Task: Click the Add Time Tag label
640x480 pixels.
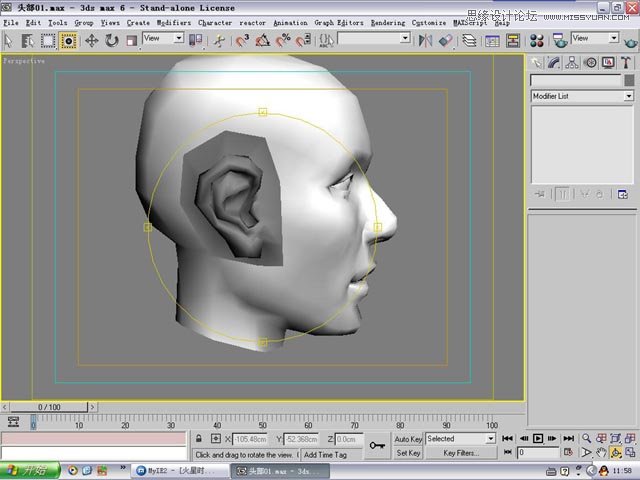Action: pyautogui.click(x=325, y=455)
